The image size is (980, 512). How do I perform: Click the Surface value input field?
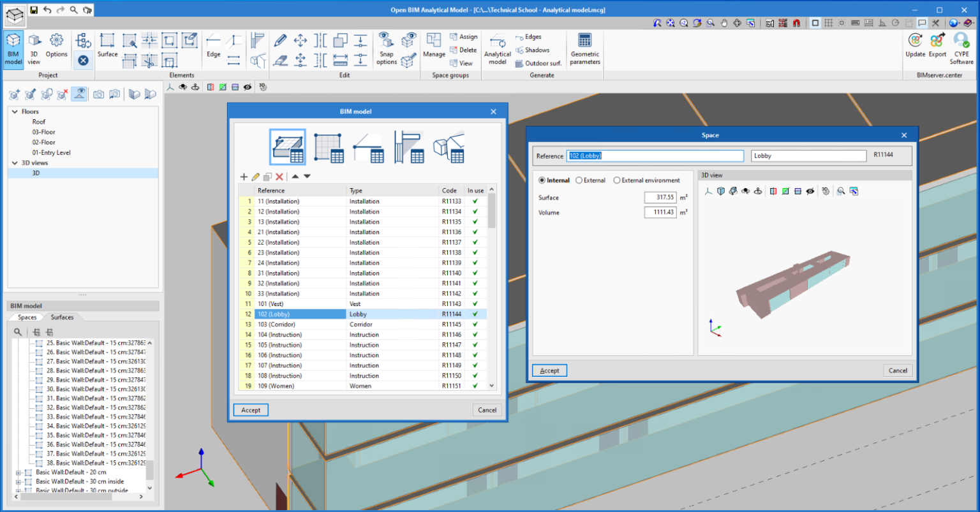[x=660, y=198]
